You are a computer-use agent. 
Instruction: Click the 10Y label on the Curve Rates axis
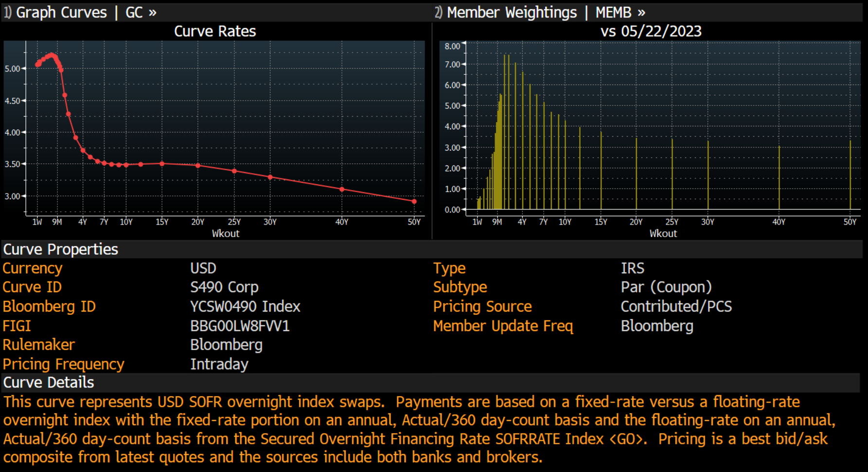pyautogui.click(x=126, y=222)
